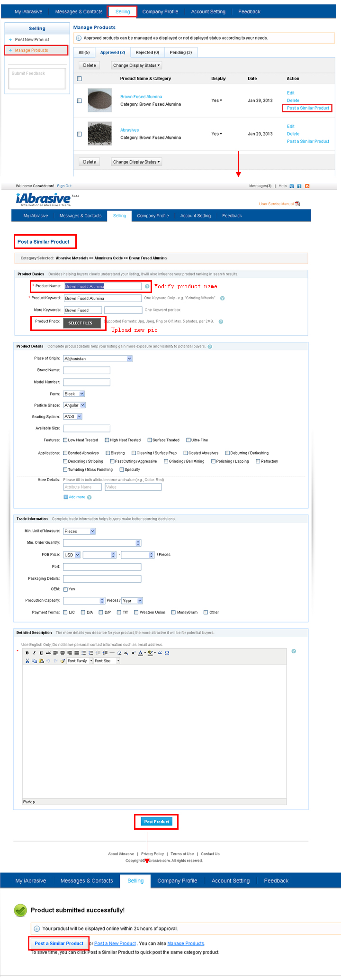341x980 pixels.
Task: Click the Cut scissors icon in editor
Action: point(27,660)
